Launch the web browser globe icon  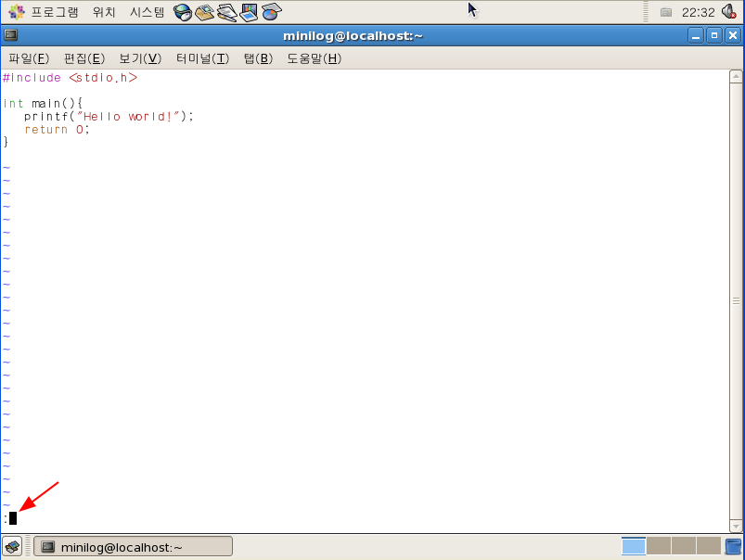[183, 12]
